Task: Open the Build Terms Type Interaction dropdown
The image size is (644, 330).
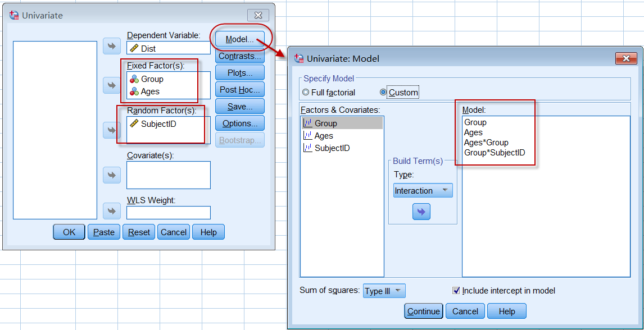Action: (423, 191)
